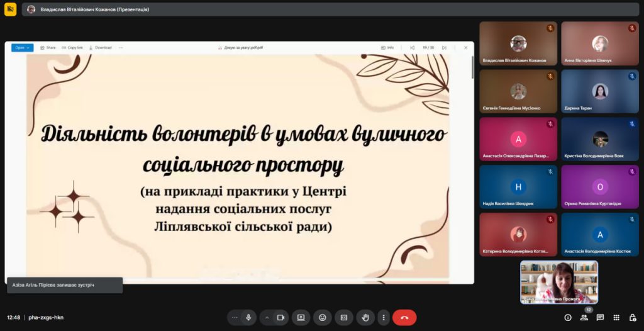Click Copy link in the PDF toolbar
The image size is (644, 331).
(x=72, y=47)
